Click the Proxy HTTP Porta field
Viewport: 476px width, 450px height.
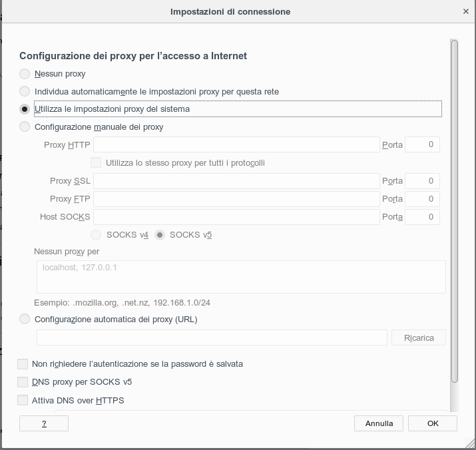coord(422,144)
